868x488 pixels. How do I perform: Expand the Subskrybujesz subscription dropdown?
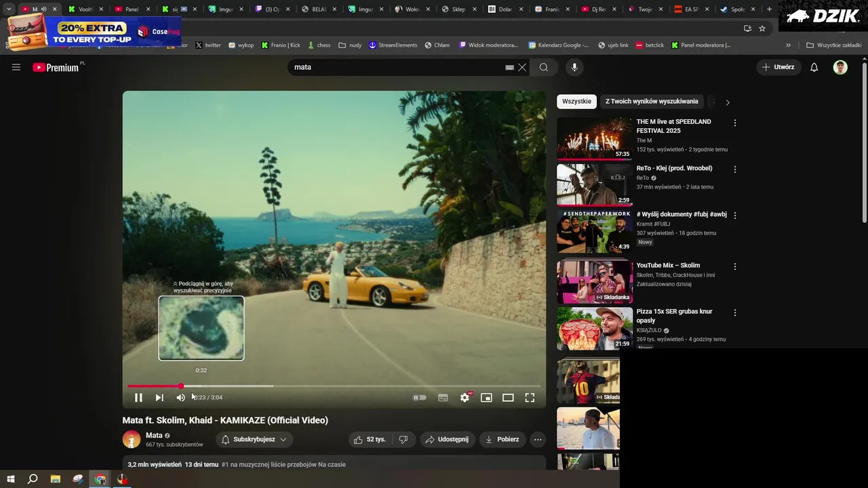click(254, 439)
